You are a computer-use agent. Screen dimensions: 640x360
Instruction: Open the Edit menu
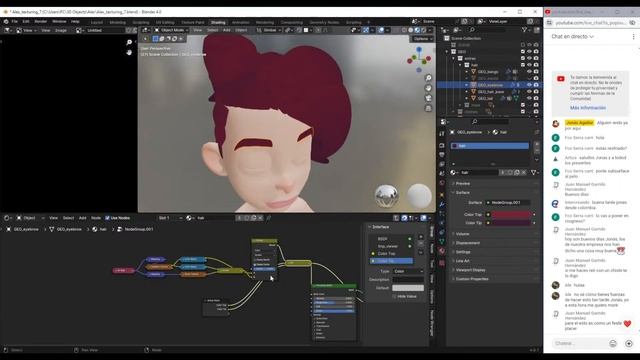coord(26,21)
